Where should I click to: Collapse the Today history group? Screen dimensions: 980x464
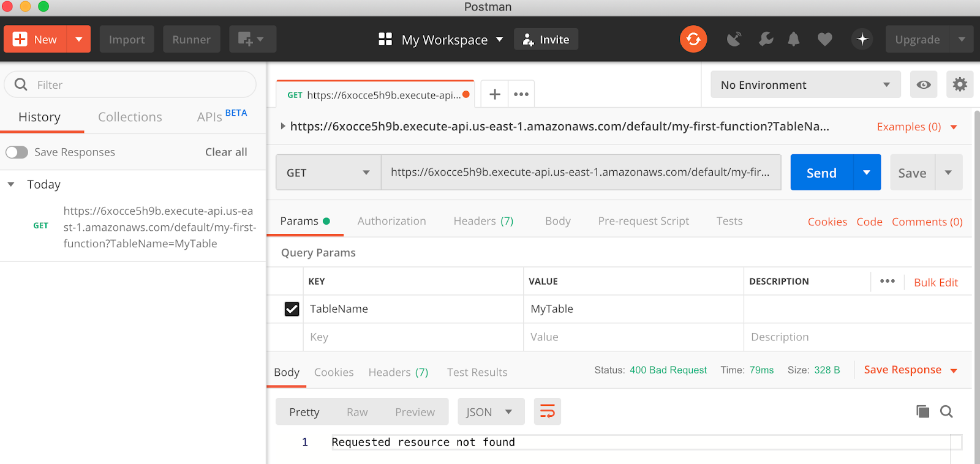click(x=11, y=184)
